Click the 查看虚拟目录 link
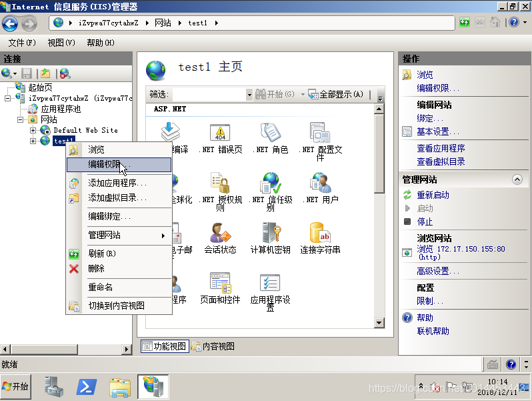Image resolution: width=532 pixels, height=401 pixels. point(441,161)
